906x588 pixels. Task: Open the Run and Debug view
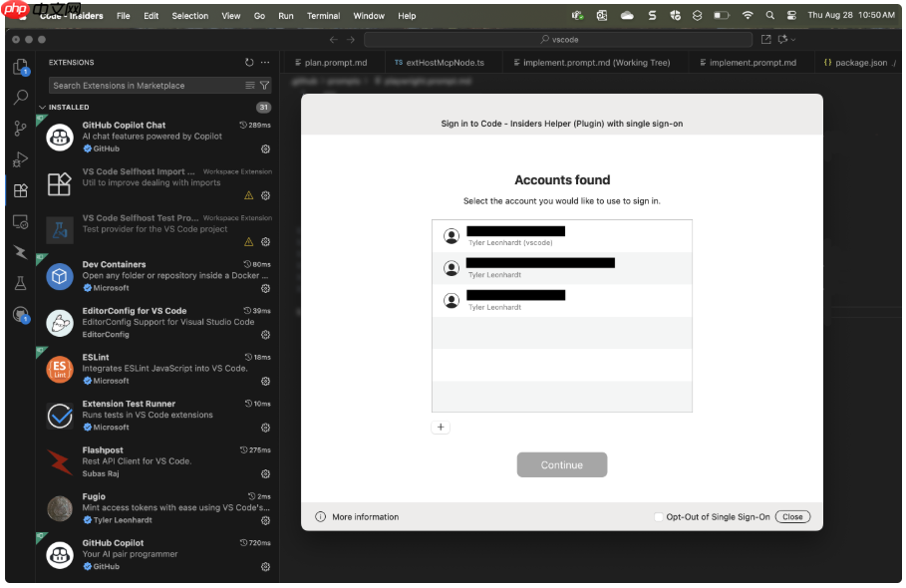[x=20, y=159]
